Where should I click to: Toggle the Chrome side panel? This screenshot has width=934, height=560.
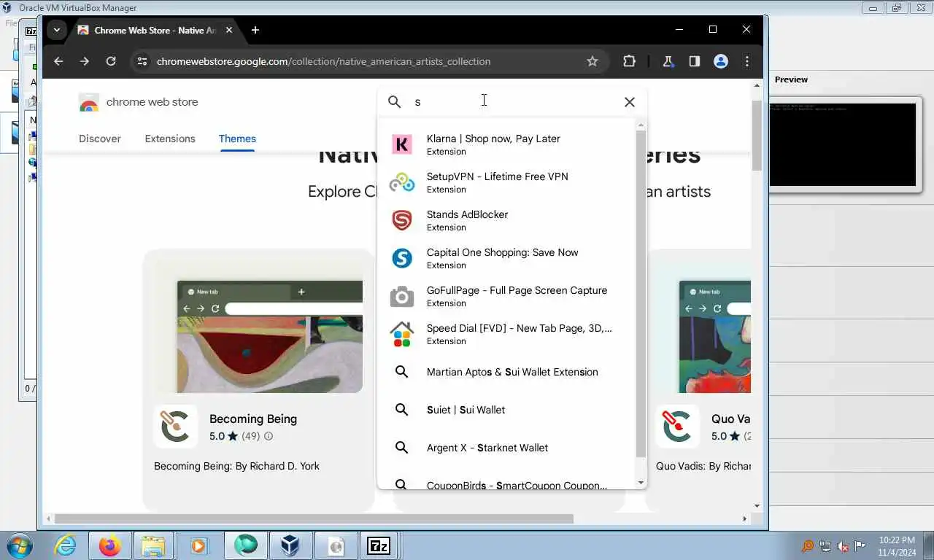694,61
